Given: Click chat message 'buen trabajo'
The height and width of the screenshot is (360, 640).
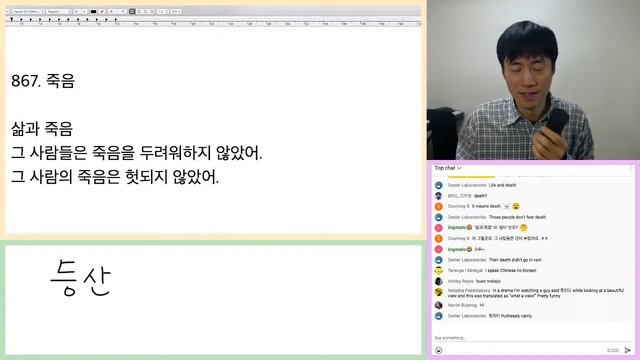Looking at the screenshot, I should (488, 281).
